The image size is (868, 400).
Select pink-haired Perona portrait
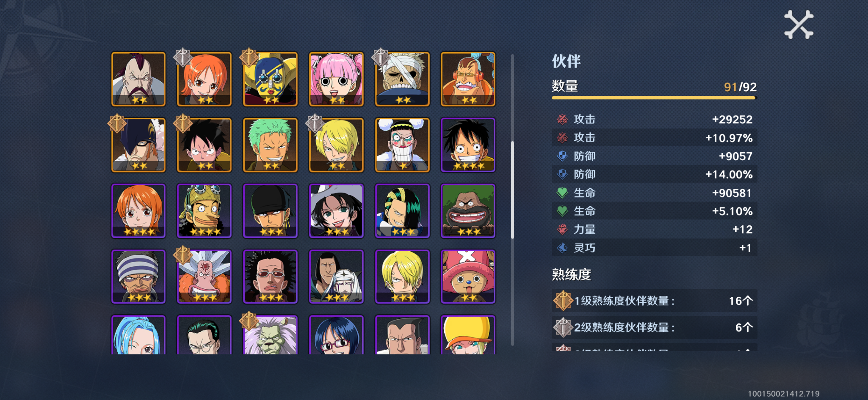pyautogui.click(x=336, y=79)
